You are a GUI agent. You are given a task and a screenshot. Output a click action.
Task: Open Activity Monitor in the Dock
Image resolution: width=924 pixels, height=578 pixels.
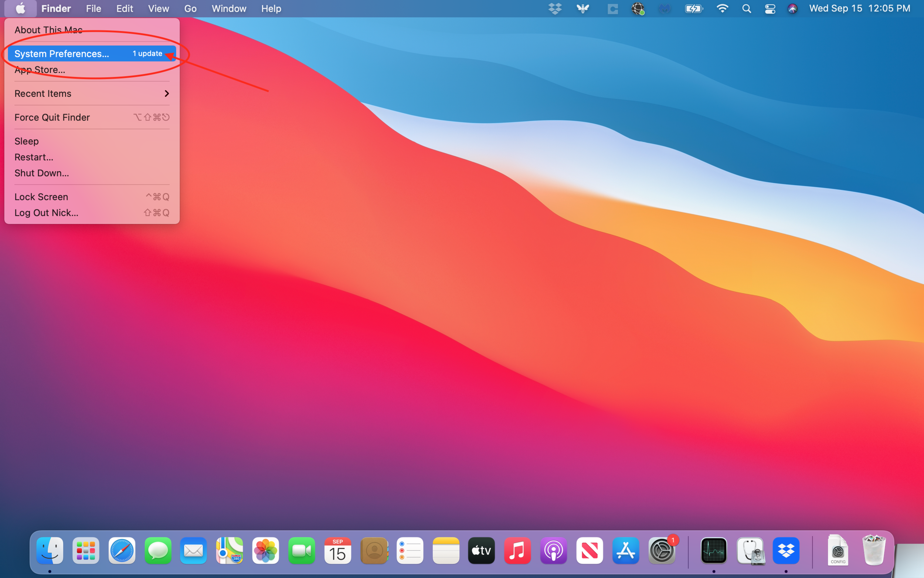click(x=714, y=551)
